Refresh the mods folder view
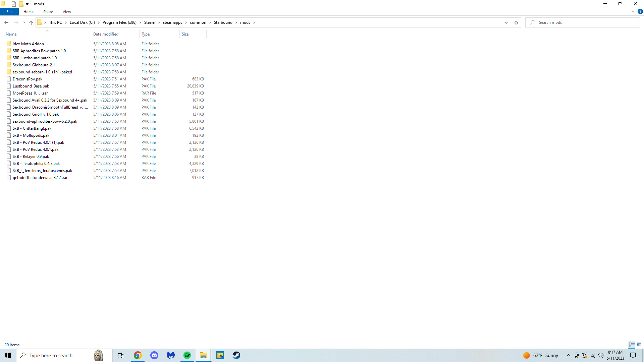Image resolution: width=644 pixels, height=362 pixels. [x=516, y=22]
